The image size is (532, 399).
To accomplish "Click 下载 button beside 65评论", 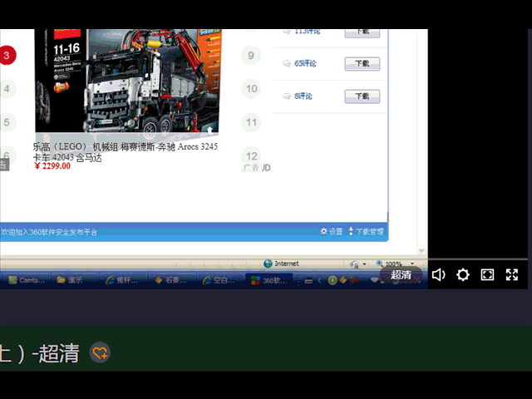I will [362, 63].
